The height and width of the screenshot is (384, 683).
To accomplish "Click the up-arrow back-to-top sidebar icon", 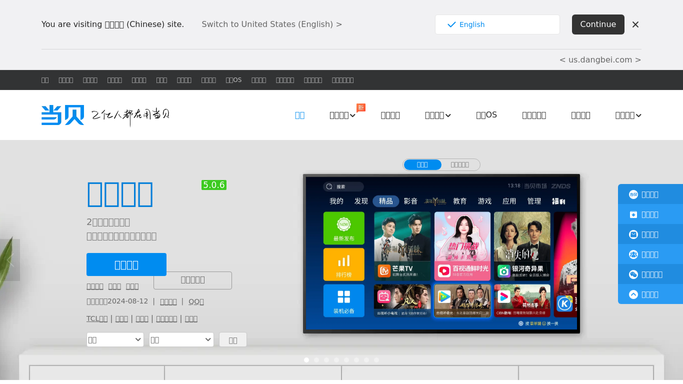I will point(633,295).
